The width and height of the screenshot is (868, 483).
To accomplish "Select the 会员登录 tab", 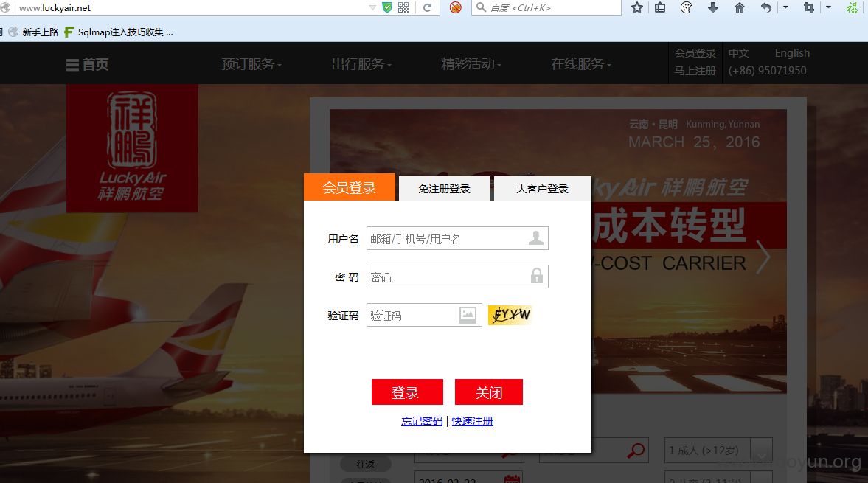I will 350,187.
